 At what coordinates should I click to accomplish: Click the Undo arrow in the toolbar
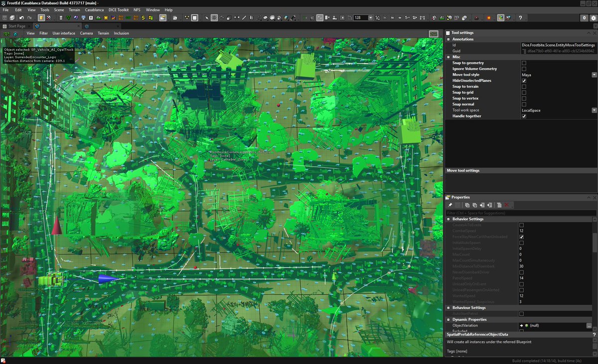(x=21, y=17)
